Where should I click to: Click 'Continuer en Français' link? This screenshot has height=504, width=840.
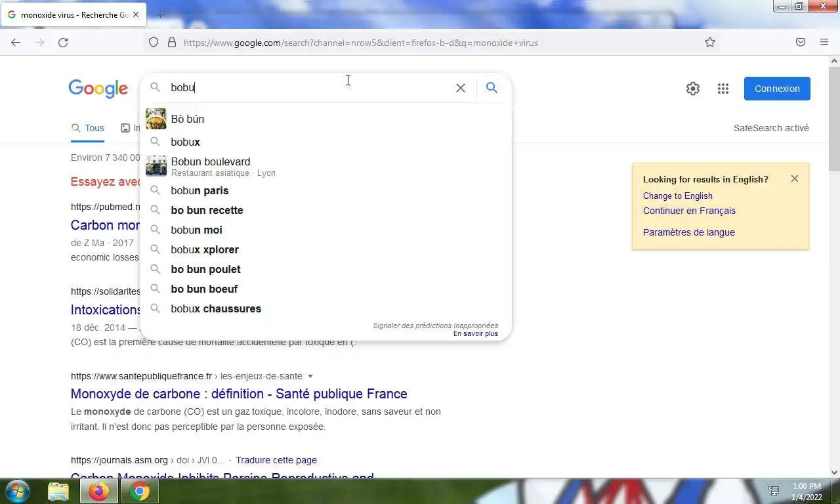click(x=689, y=211)
